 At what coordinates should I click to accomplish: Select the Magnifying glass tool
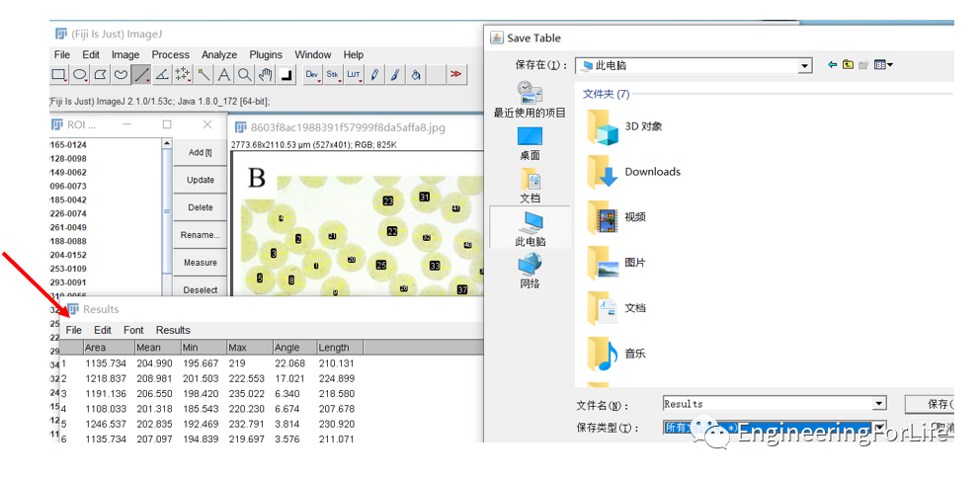(x=244, y=75)
